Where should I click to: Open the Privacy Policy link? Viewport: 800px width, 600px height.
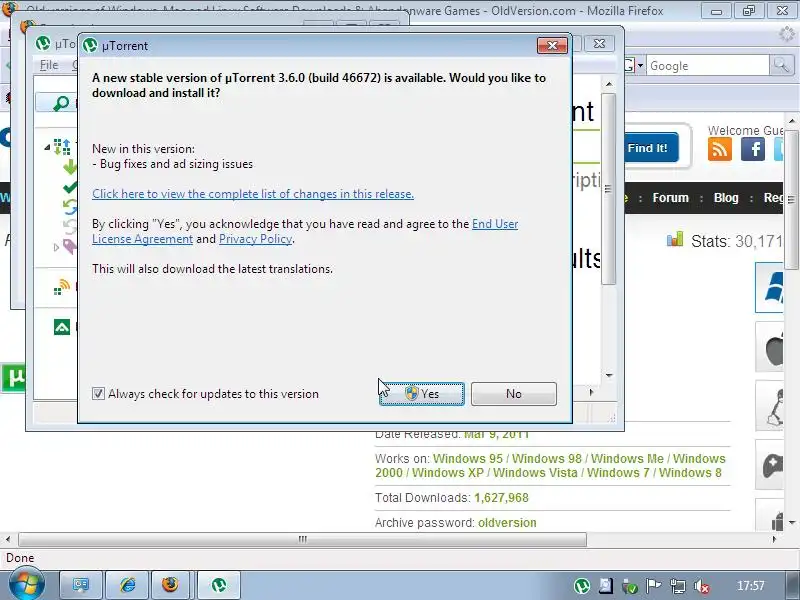tap(256, 239)
